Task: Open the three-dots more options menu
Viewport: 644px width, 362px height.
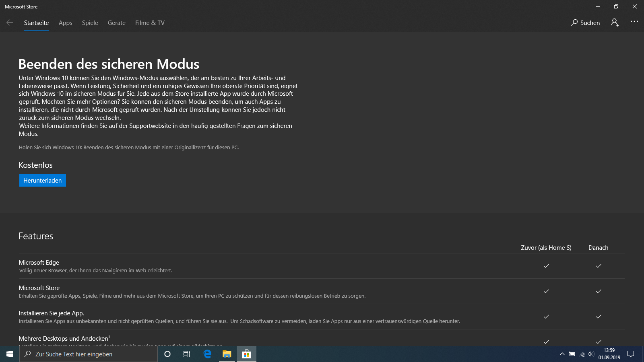Action: [x=634, y=22]
